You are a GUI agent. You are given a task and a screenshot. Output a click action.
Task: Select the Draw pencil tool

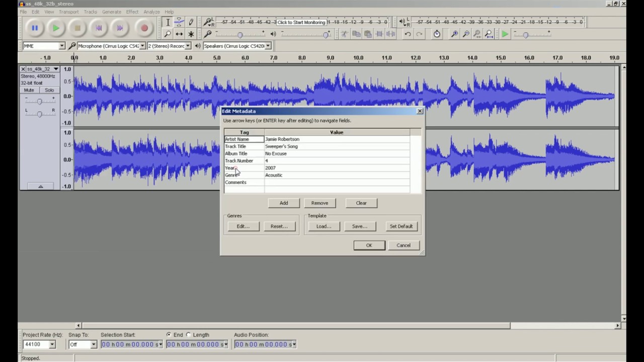[191, 22]
